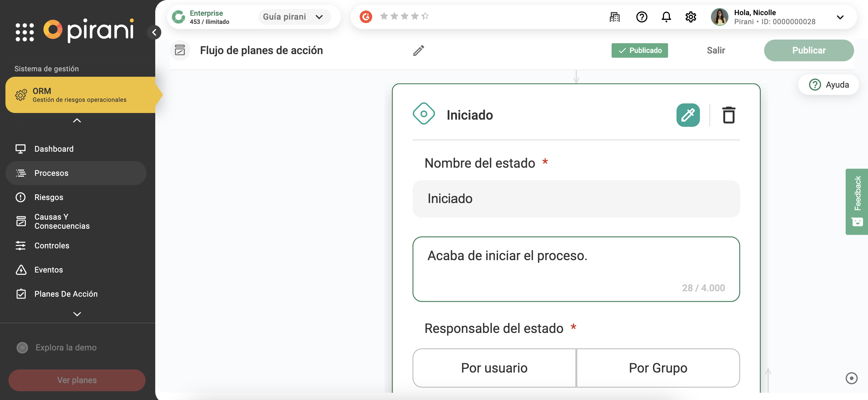
Task: Click the Salir link
Action: click(x=715, y=50)
